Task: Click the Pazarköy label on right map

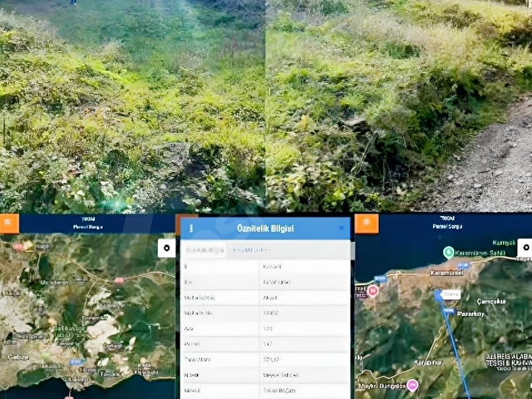Action: click(x=470, y=314)
